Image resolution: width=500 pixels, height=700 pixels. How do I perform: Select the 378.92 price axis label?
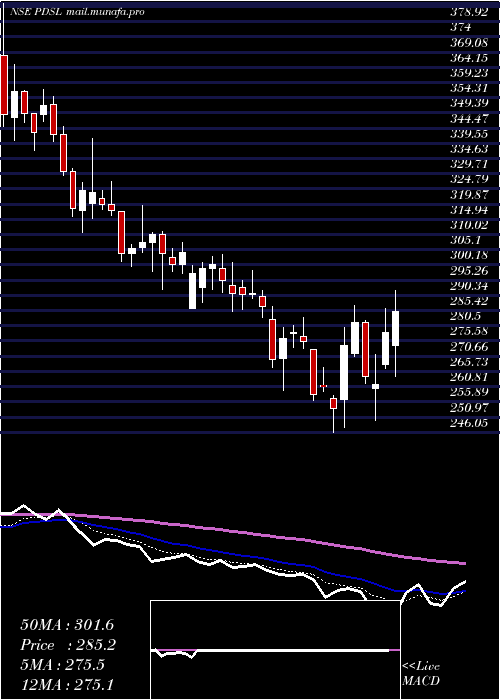coord(469,12)
